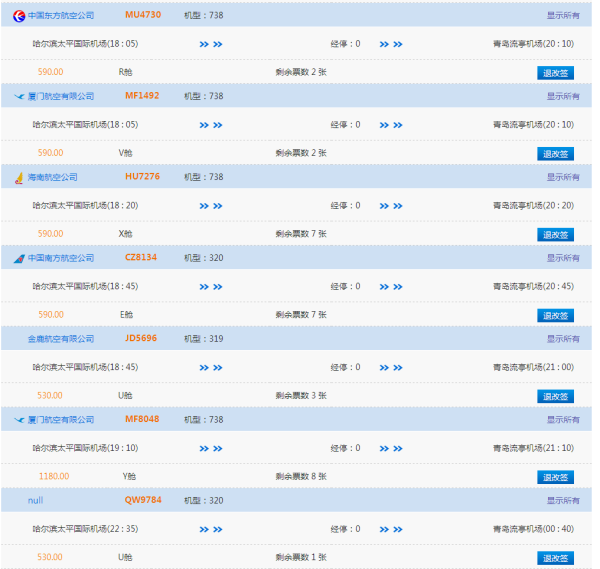The image size is (600, 569).
Task: Click arrival arrows after 经停 in MU4730 row
Action: (391, 44)
